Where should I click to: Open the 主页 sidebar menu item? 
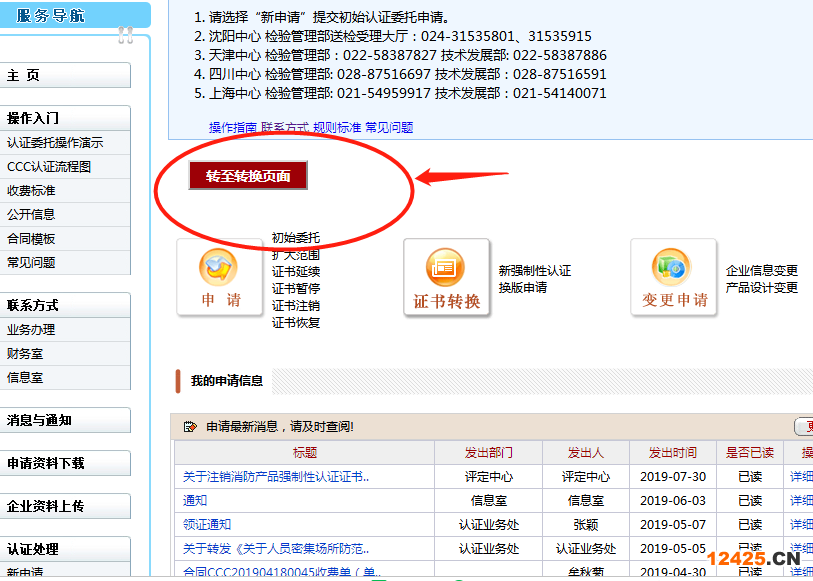(65, 76)
